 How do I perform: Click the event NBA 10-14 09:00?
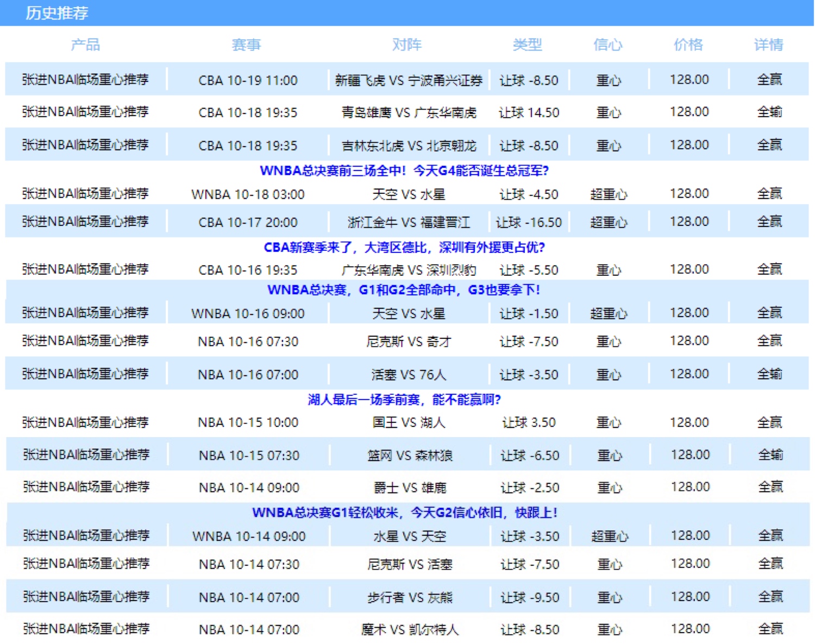[249, 488]
